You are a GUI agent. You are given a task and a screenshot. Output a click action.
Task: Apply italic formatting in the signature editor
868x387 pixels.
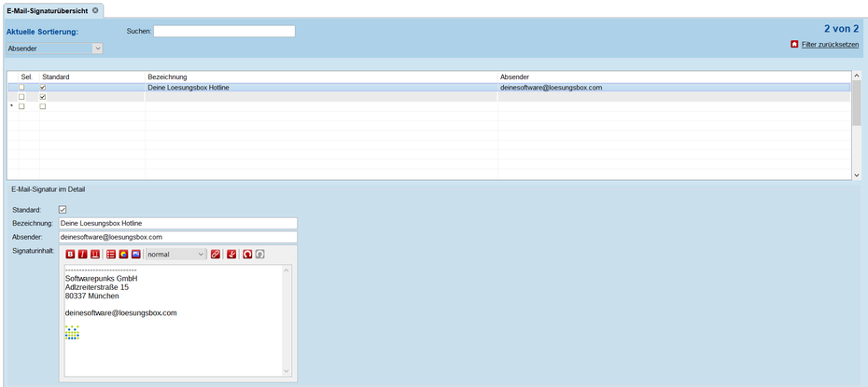pyautogui.click(x=82, y=255)
